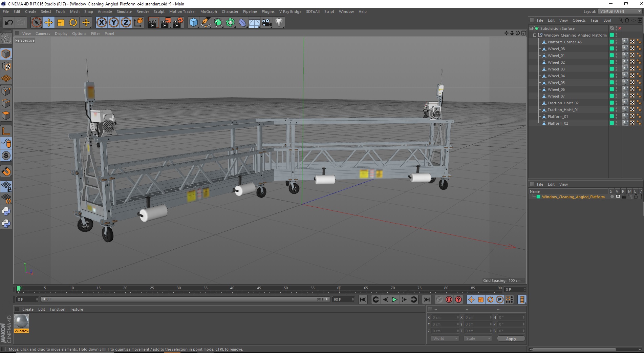Screen dimensions: 644x353
Task: Open the Scale mode dropdown
Action: pyautogui.click(x=477, y=338)
